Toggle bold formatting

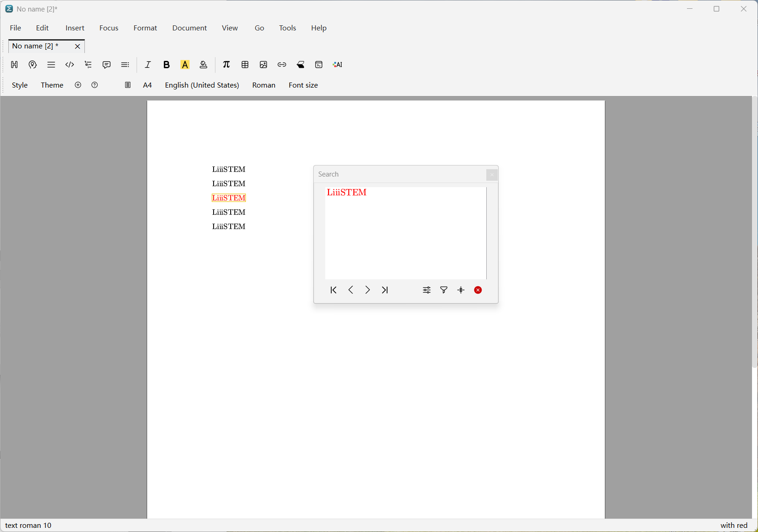click(167, 65)
